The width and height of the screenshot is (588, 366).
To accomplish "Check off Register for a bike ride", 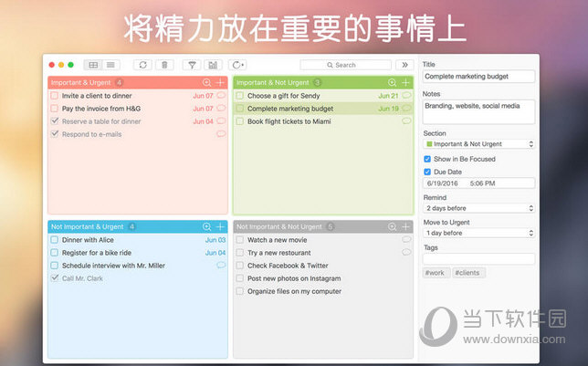I will [x=55, y=253].
